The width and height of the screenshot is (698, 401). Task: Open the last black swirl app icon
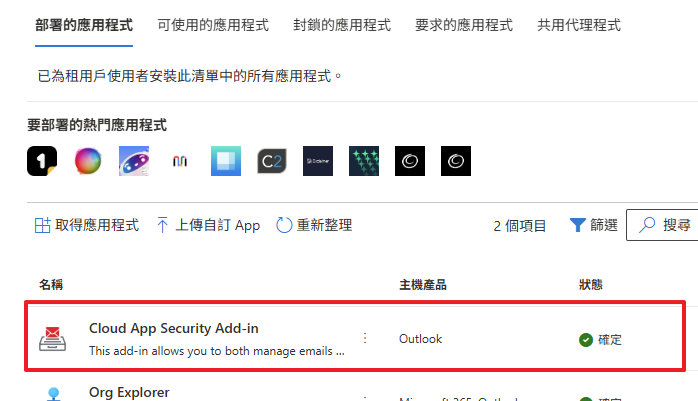[x=456, y=161]
